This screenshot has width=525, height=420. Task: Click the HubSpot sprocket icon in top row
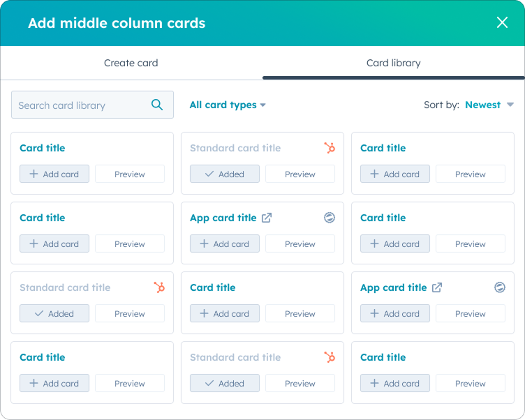pyautogui.click(x=330, y=148)
